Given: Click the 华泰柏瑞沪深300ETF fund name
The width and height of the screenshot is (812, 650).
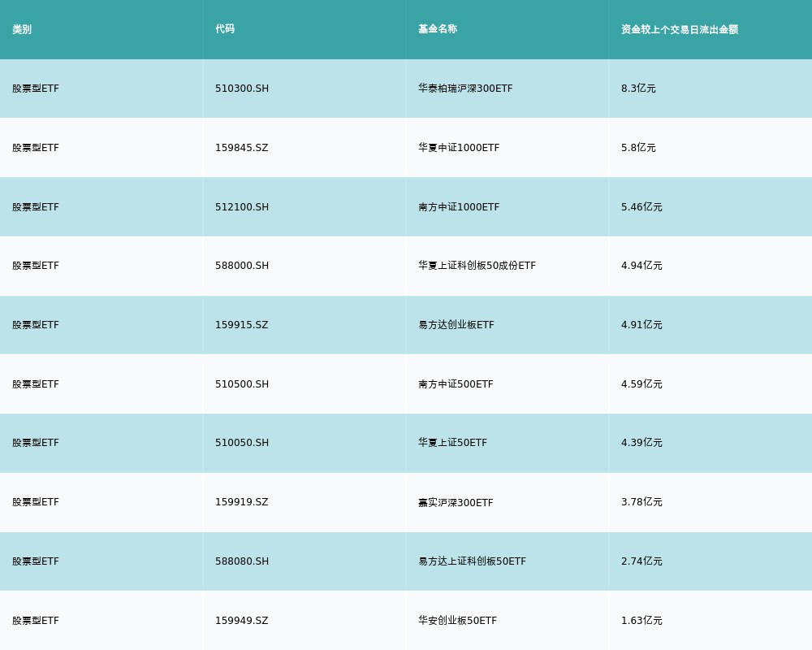Looking at the screenshot, I should (465, 89).
